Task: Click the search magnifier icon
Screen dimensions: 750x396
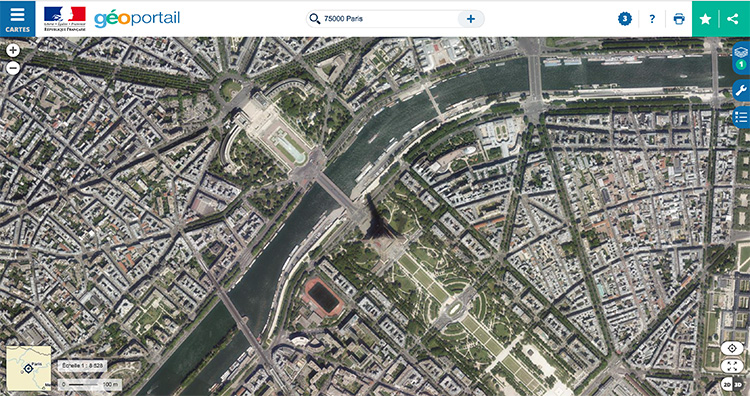Action: 314,19
